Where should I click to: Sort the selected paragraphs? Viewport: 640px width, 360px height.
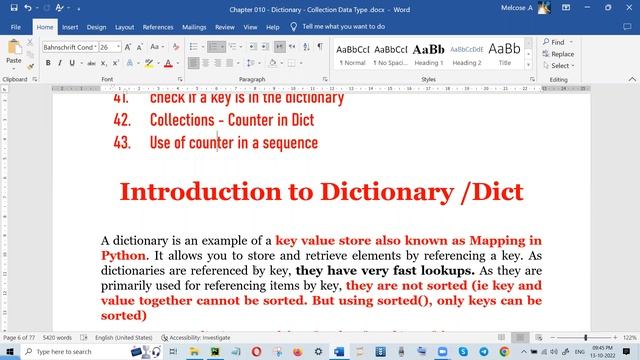[307, 47]
